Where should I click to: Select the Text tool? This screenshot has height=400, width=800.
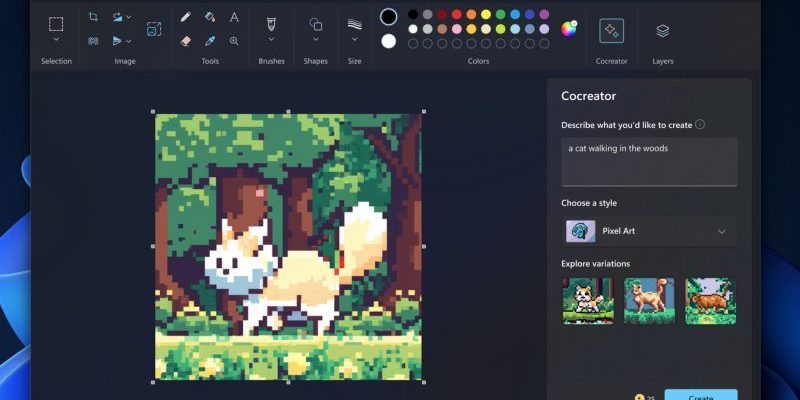[x=234, y=17]
